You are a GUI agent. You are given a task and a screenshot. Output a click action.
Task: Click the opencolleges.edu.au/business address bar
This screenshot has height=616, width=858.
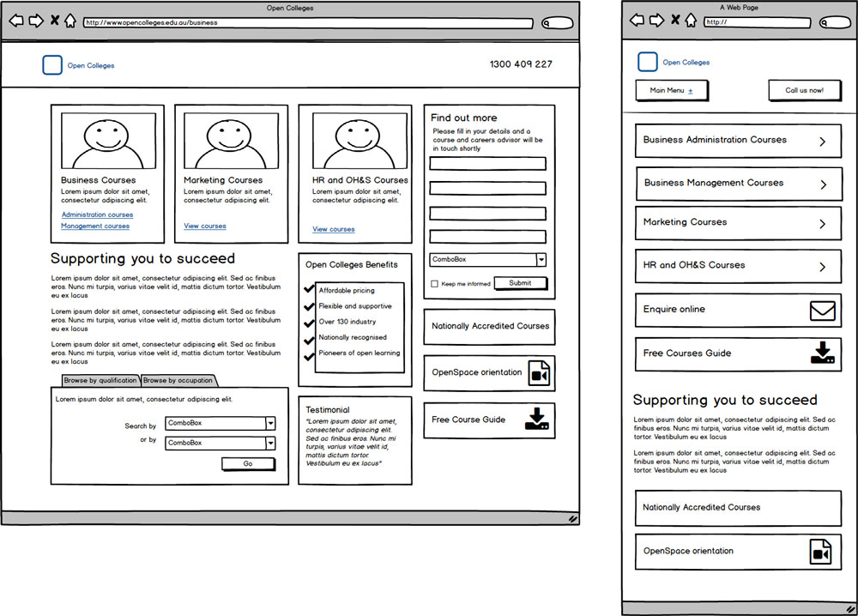pos(308,23)
